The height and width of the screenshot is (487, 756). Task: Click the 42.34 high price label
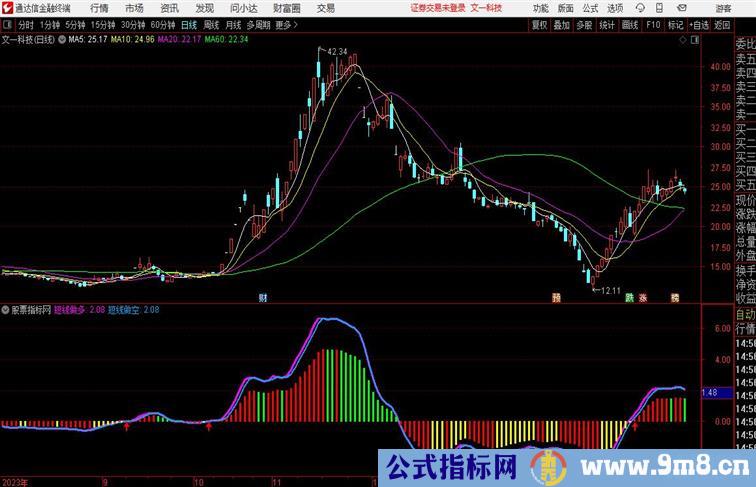point(337,52)
